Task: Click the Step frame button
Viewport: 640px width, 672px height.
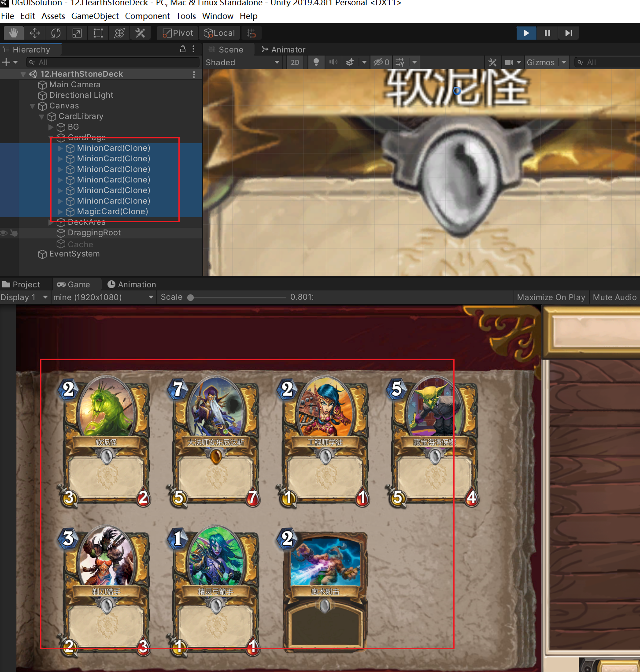Action: click(x=568, y=33)
